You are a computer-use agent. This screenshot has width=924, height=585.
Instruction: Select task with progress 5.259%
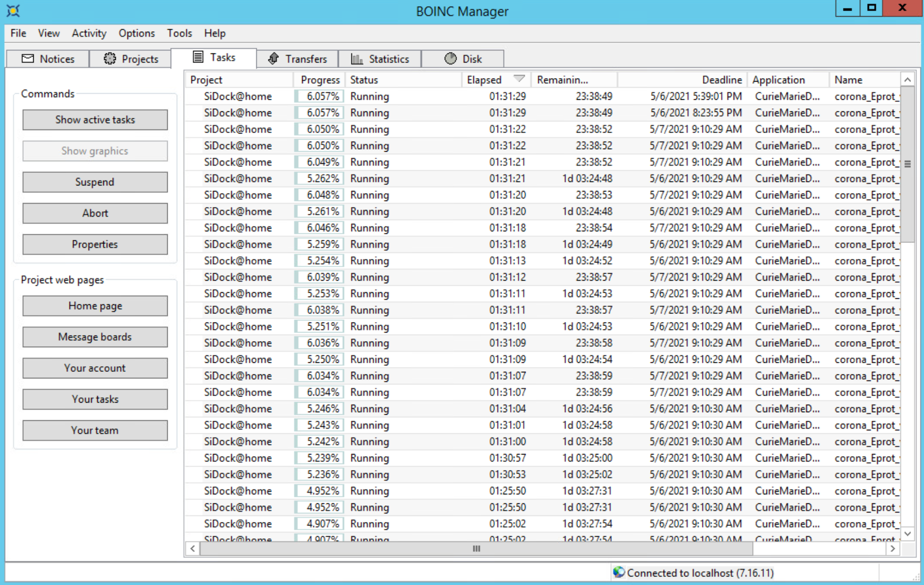point(543,244)
